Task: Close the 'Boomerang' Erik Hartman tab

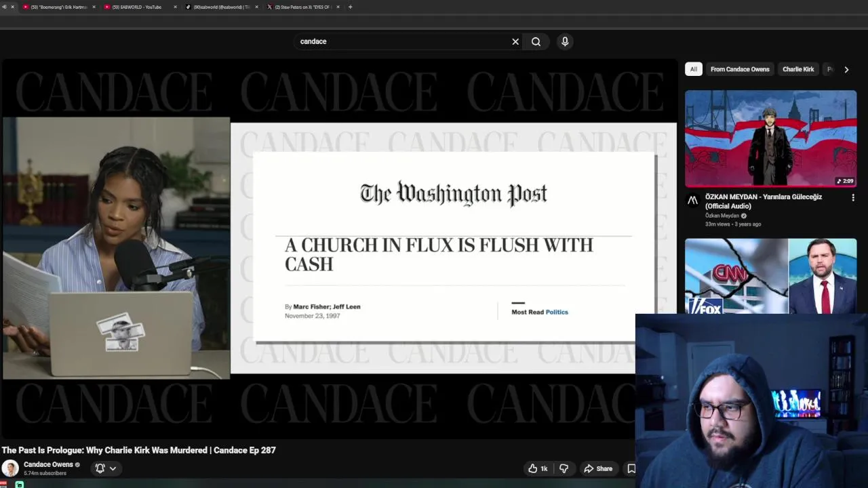Action: click(x=94, y=7)
